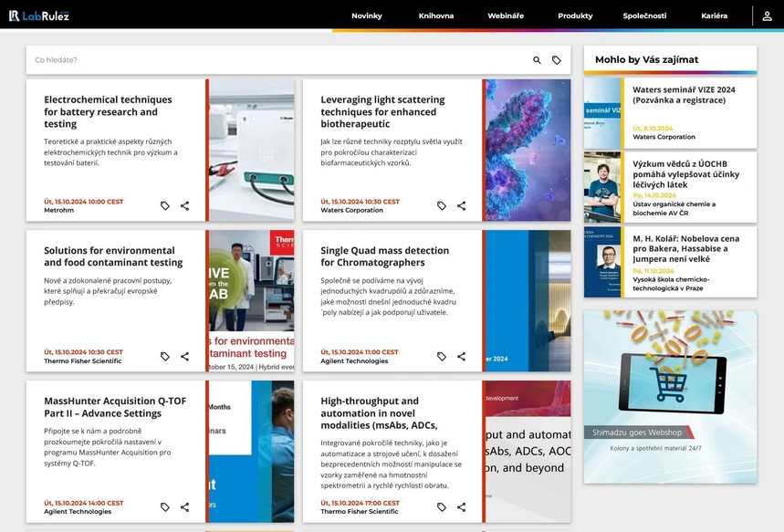
Task: Open the Knihovna menu item
Action: click(436, 16)
